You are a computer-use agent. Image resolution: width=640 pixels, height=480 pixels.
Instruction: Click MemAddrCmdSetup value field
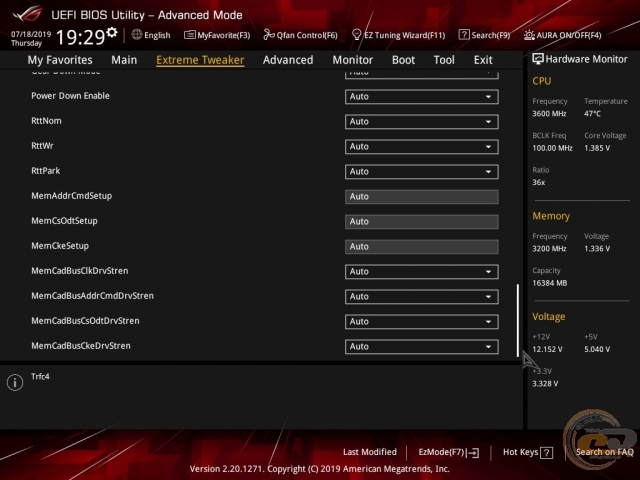pyautogui.click(x=421, y=197)
